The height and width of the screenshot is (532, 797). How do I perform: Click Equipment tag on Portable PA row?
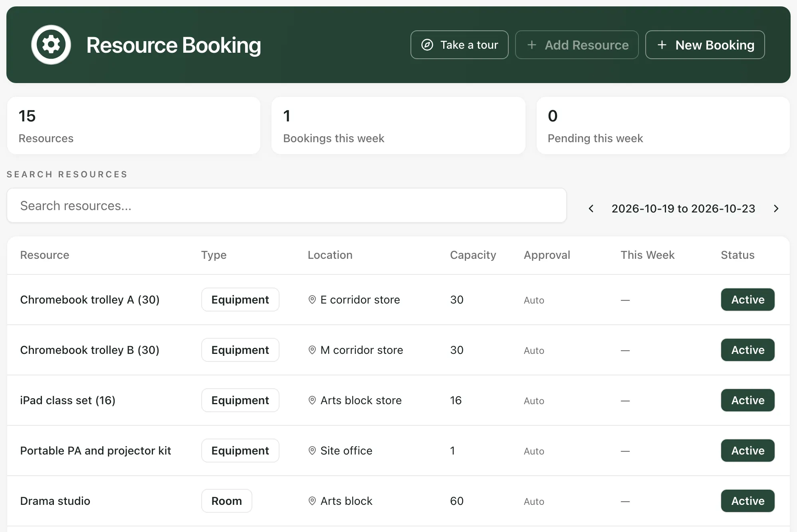[240, 451]
